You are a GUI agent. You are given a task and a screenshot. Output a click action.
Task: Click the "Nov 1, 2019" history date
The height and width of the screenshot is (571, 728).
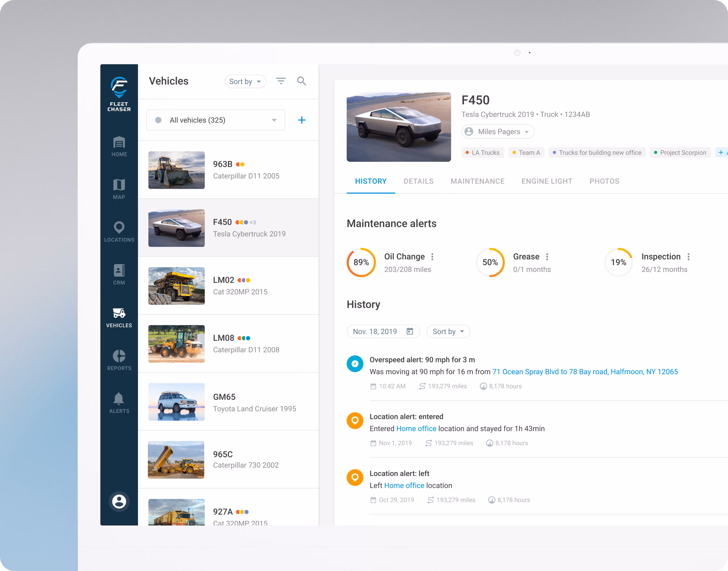pos(395,443)
